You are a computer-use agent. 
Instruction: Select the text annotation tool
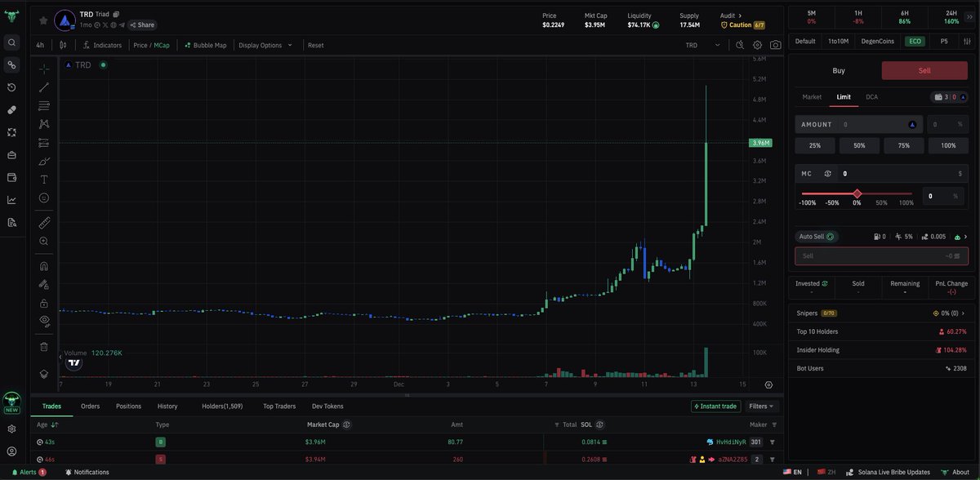44,180
